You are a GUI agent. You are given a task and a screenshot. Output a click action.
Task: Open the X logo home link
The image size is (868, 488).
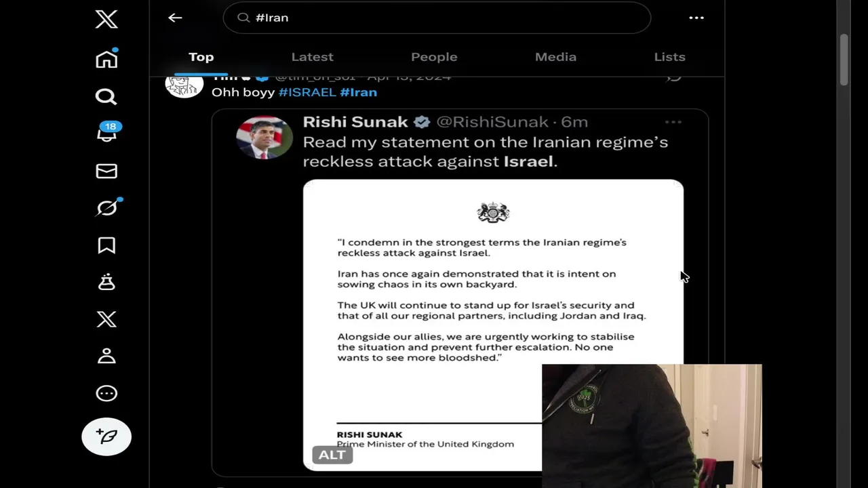[x=106, y=19]
